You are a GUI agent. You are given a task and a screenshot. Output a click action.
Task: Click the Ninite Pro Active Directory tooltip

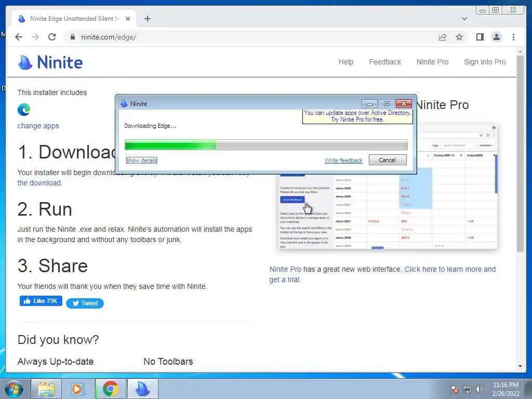click(357, 116)
